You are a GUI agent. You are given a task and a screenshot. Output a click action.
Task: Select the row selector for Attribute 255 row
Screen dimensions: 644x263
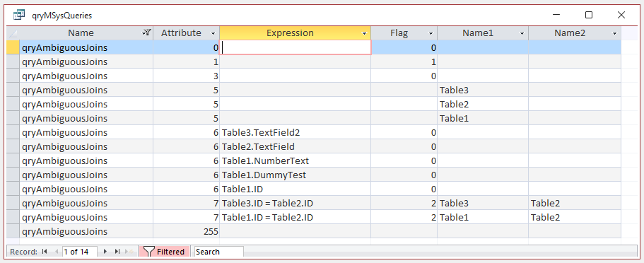(x=13, y=231)
